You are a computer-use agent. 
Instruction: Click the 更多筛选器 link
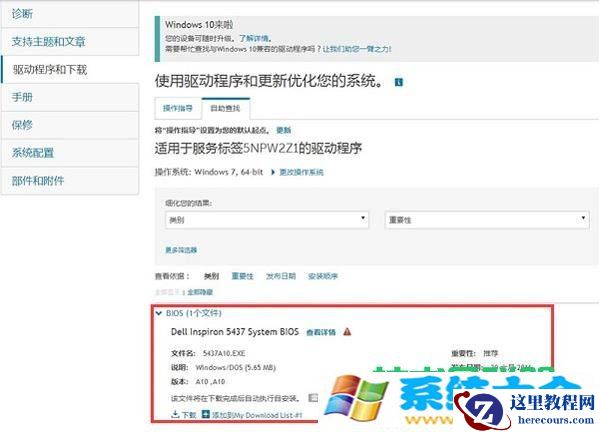[x=181, y=250]
